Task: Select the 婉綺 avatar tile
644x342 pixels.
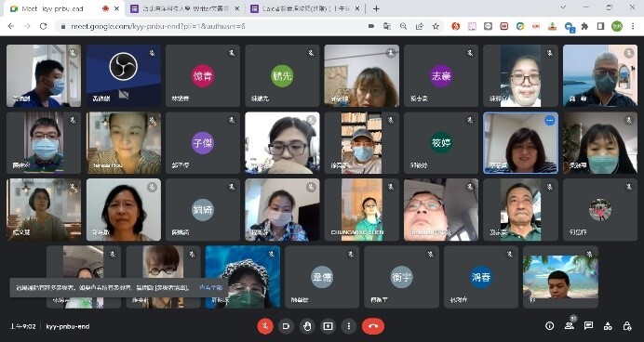Action: pos(203,209)
